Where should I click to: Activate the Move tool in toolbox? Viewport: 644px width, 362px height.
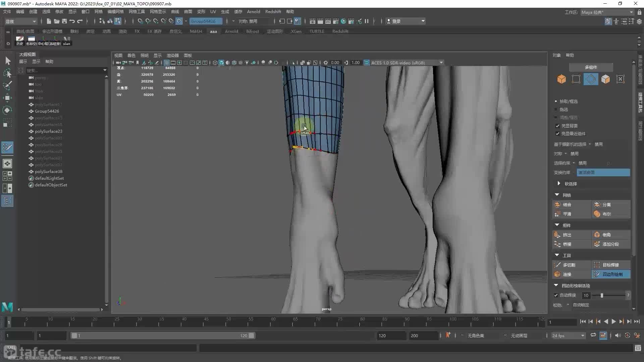tap(7, 98)
